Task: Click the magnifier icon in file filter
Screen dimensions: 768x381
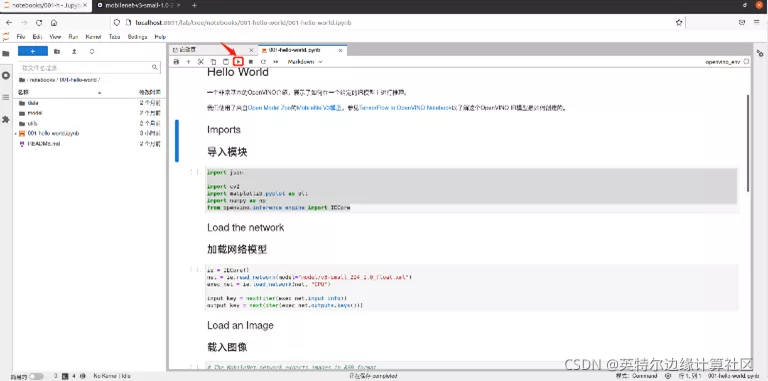Action: pos(155,68)
